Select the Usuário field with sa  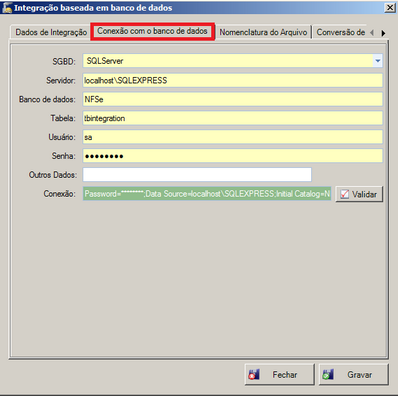(233, 137)
